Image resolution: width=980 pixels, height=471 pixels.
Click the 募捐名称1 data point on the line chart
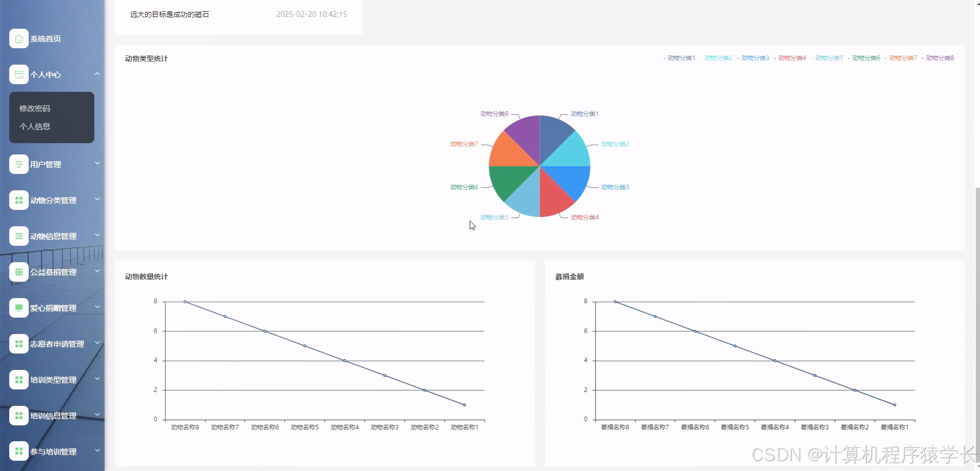tap(895, 405)
